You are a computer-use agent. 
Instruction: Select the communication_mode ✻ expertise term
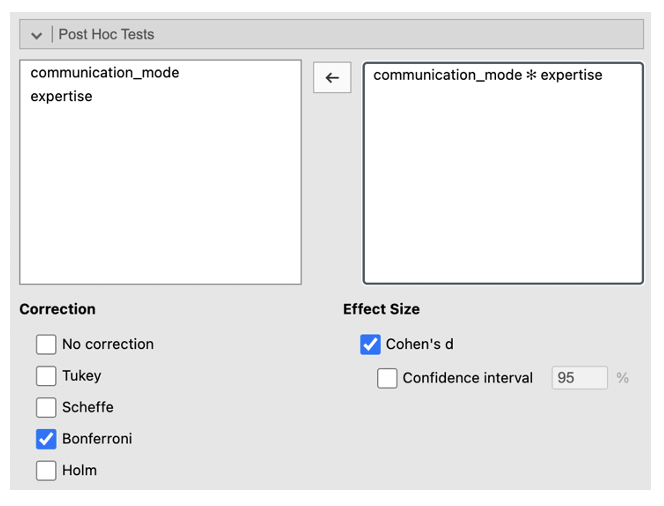coord(488,75)
